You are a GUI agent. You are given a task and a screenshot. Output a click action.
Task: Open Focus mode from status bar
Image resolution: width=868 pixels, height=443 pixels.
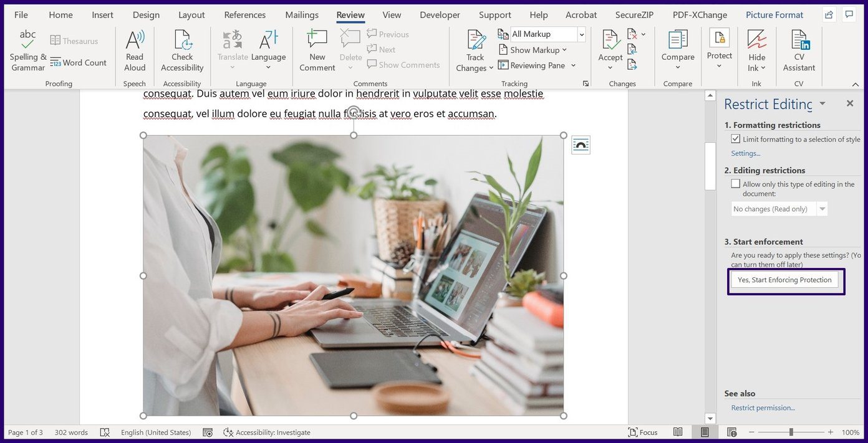644,432
